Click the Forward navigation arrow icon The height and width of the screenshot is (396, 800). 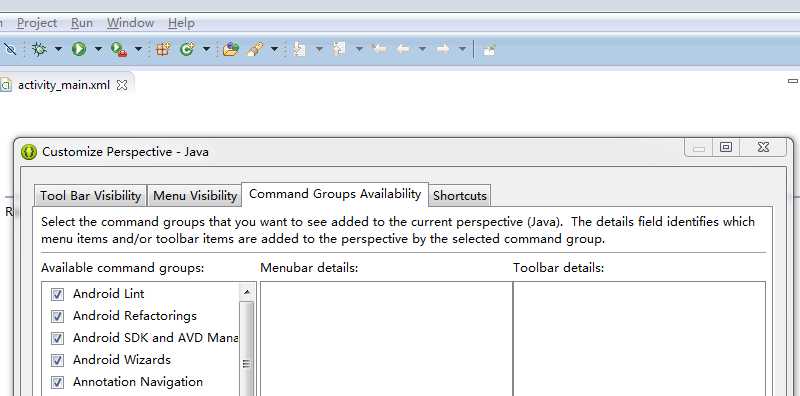pyautogui.click(x=443, y=49)
